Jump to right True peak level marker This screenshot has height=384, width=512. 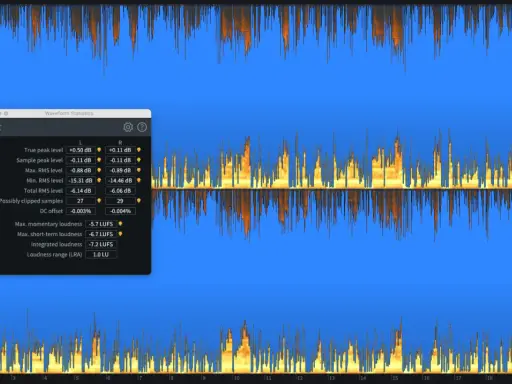click(x=139, y=150)
